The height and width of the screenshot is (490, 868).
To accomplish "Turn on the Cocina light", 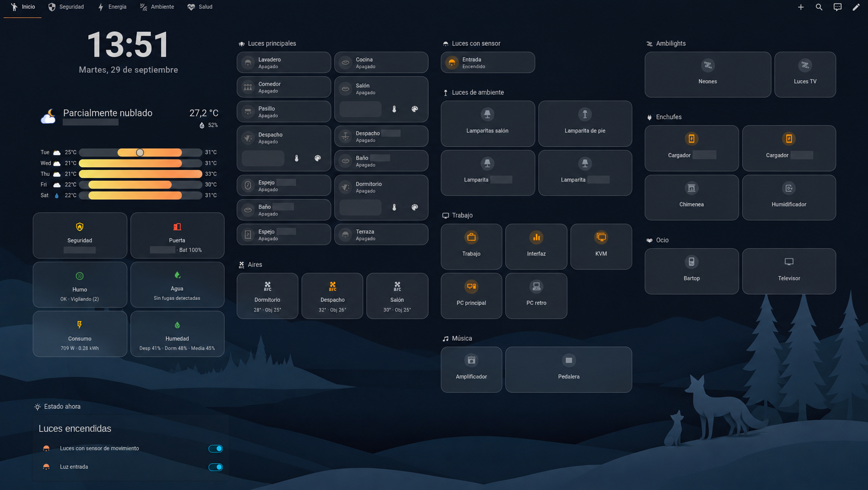I will click(381, 62).
